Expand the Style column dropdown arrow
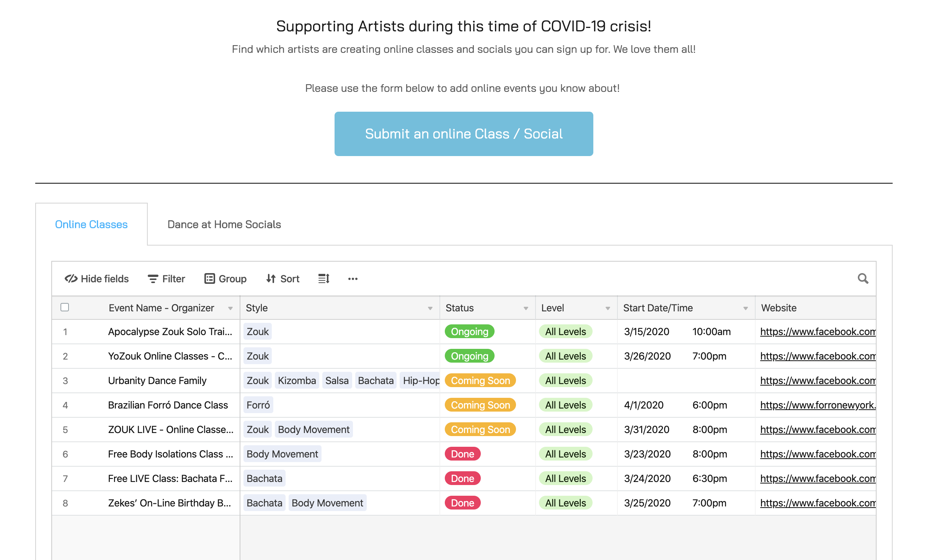The width and height of the screenshot is (934, 560). tap(430, 308)
